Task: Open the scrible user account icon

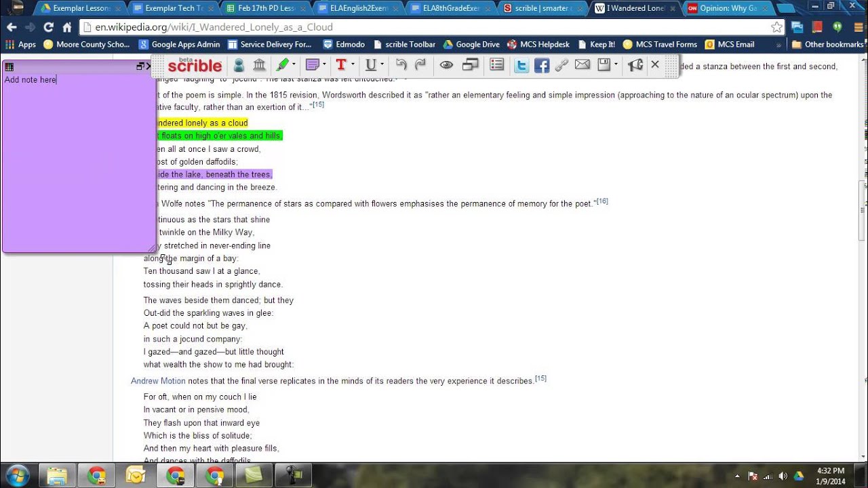Action: tap(239, 65)
